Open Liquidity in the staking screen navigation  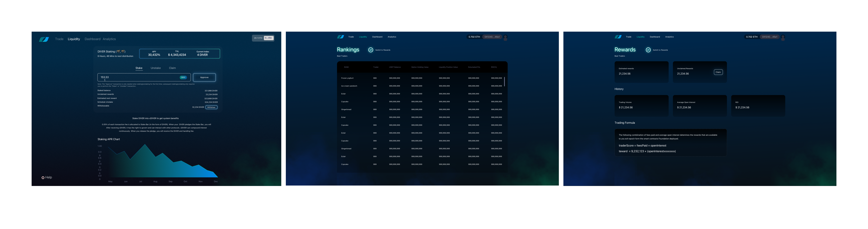[74, 39]
